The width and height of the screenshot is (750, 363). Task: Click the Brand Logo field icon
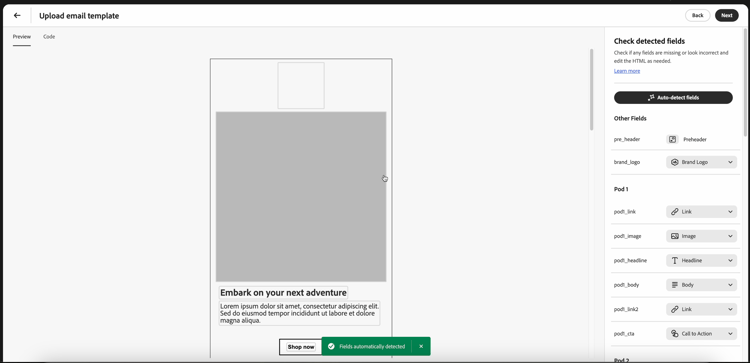tap(674, 162)
